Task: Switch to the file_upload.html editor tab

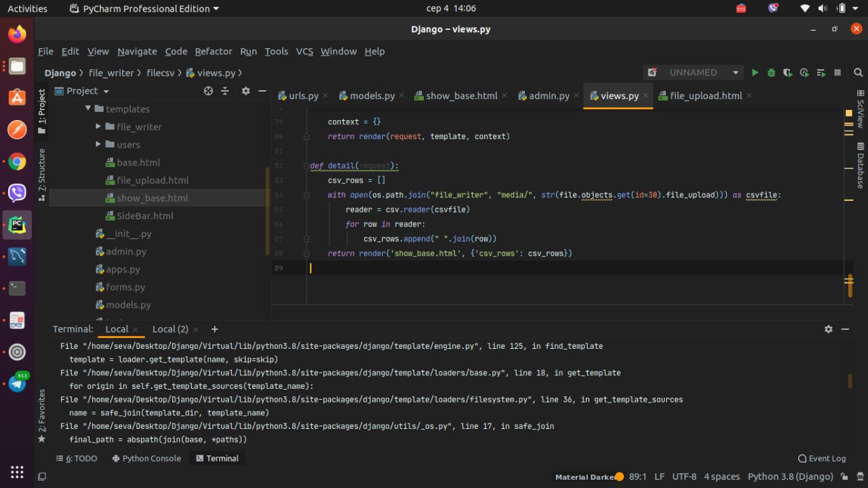Action: click(x=706, y=96)
